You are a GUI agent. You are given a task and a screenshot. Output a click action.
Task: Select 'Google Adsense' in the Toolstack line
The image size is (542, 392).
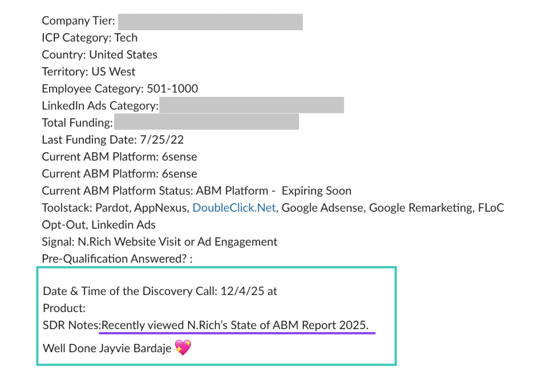pos(322,208)
